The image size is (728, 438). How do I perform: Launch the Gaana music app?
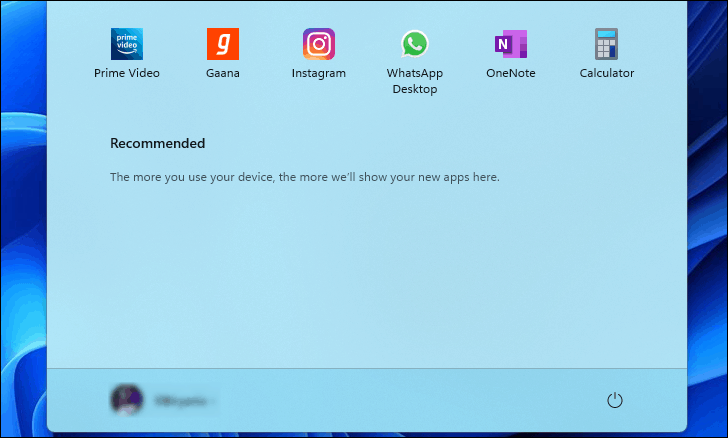pos(223,53)
